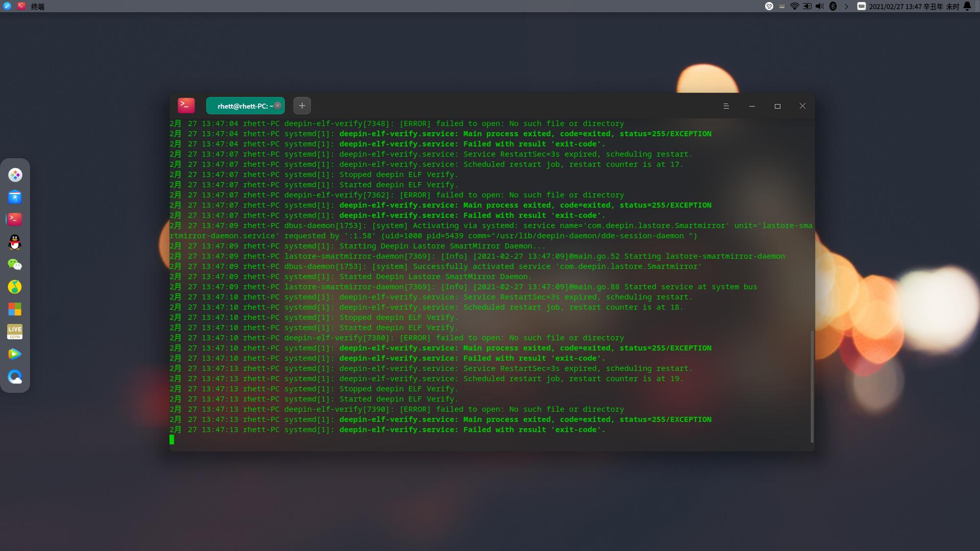Toggle Bluetooth from top bar icon

point(833,6)
